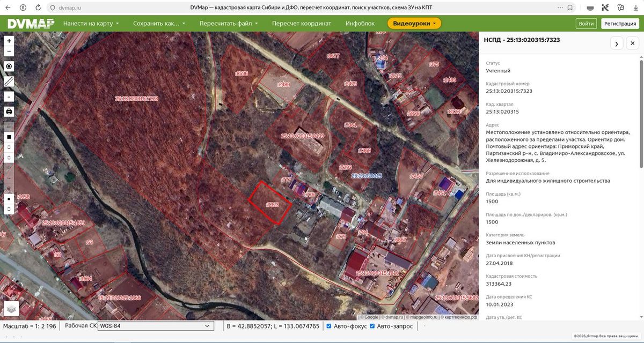This screenshot has height=343, width=644.
Task: Click parcel :8596 label on map
Action: [241, 73]
